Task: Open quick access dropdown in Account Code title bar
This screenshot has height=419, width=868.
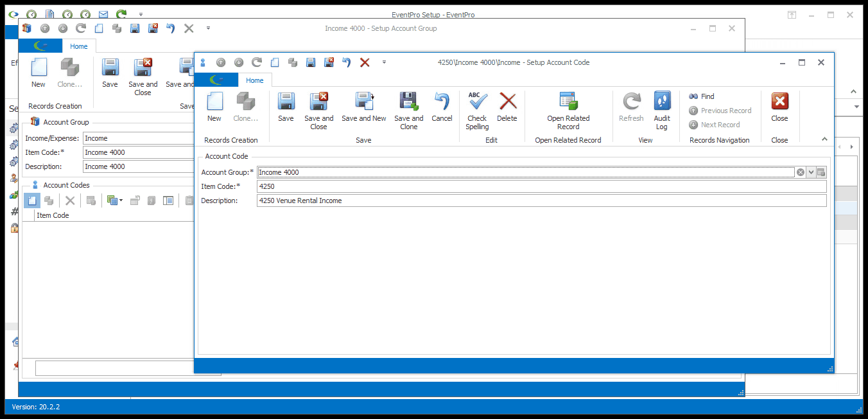Action: point(384,62)
